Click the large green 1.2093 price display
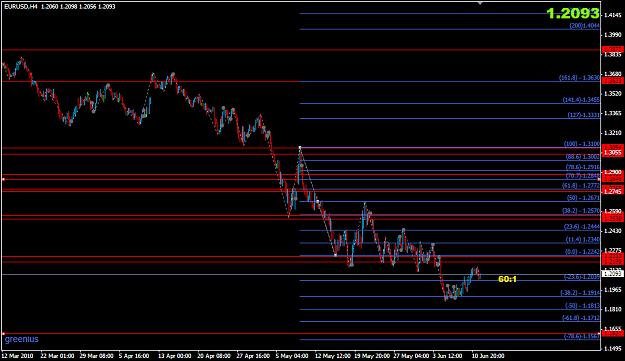This screenshot has width=625, height=361. [x=573, y=14]
